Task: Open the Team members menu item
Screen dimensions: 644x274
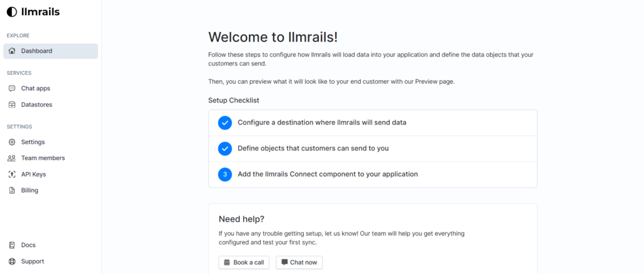Action: [x=50, y=158]
